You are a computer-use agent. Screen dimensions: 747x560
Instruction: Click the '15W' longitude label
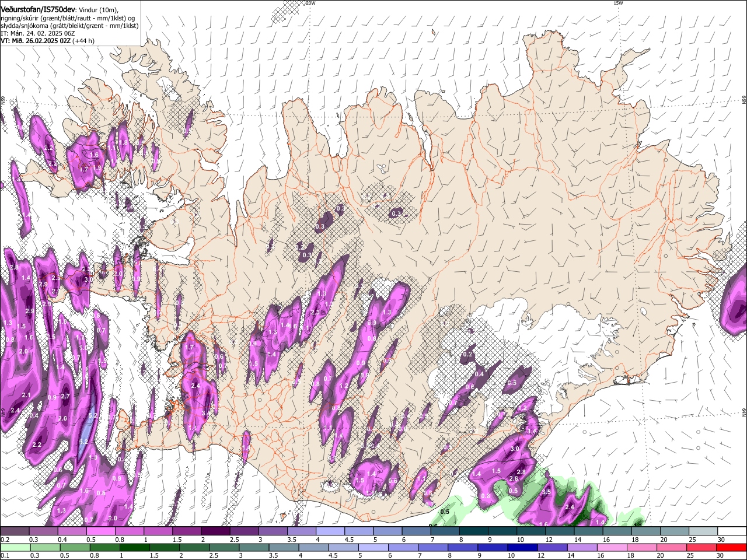pyautogui.click(x=619, y=3)
